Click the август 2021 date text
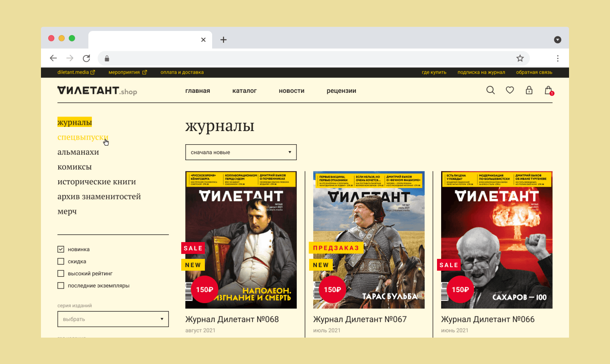 [200, 330]
